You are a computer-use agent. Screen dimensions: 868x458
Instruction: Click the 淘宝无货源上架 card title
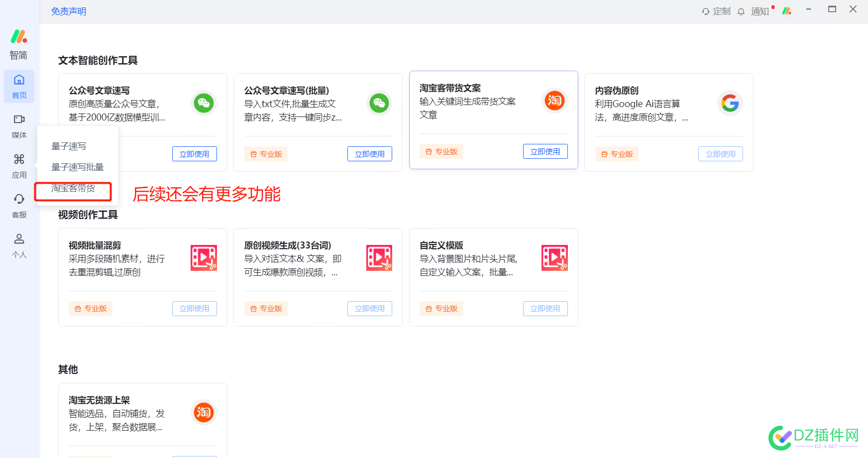[99, 400]
